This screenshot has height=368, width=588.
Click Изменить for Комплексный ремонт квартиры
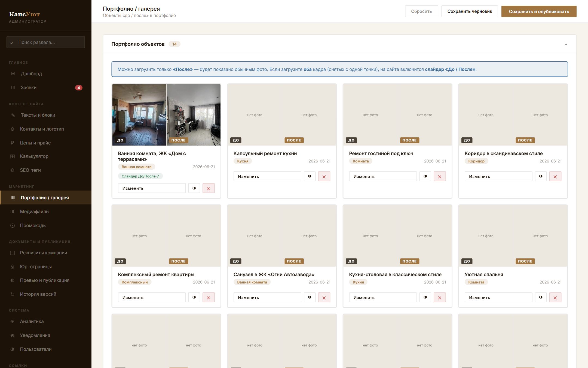[x=152, y=297]
